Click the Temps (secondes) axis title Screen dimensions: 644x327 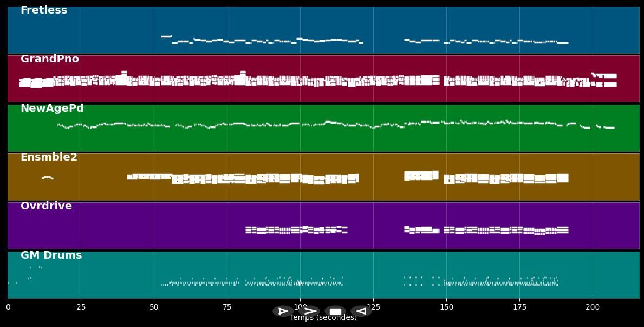tap(323, 318)
